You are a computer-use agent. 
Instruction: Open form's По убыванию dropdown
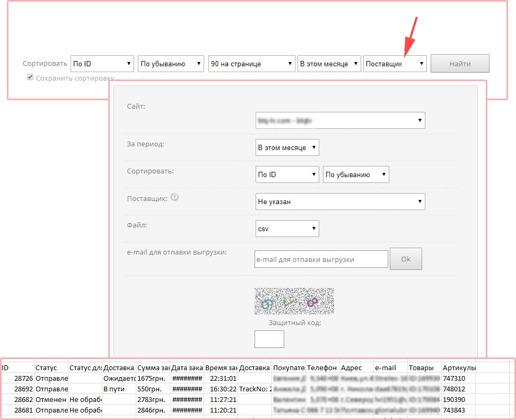tap(356, 174)
